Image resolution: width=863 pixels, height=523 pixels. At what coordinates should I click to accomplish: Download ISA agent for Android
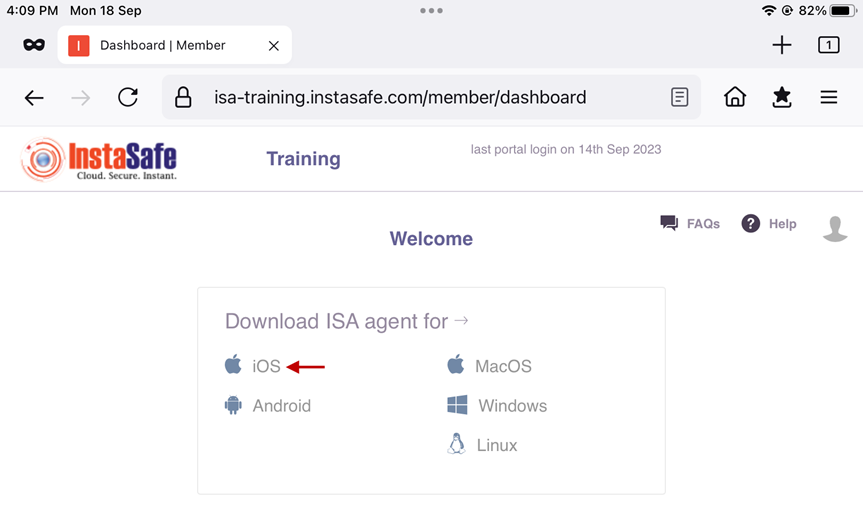[x=282, y=406]
